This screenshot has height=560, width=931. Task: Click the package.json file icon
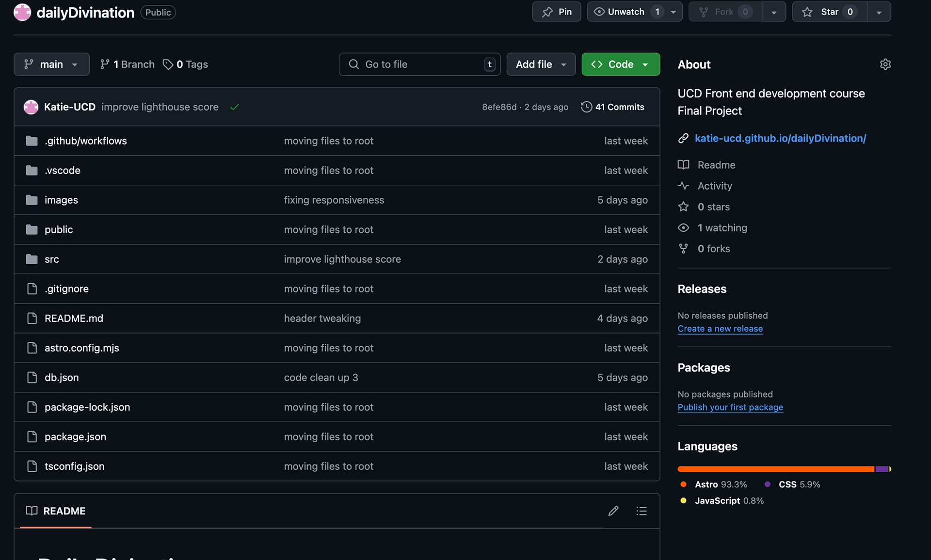(32, 437)
